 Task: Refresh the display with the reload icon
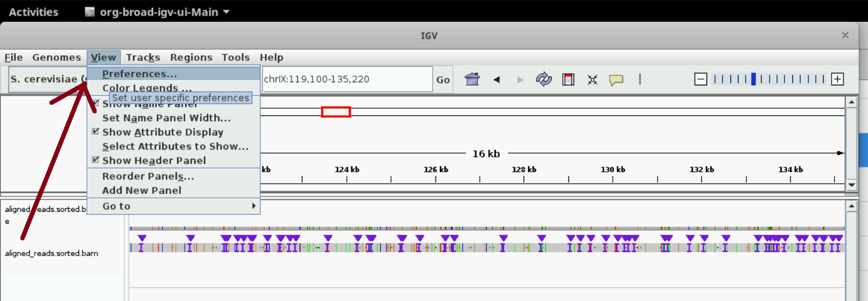[544, 79]
